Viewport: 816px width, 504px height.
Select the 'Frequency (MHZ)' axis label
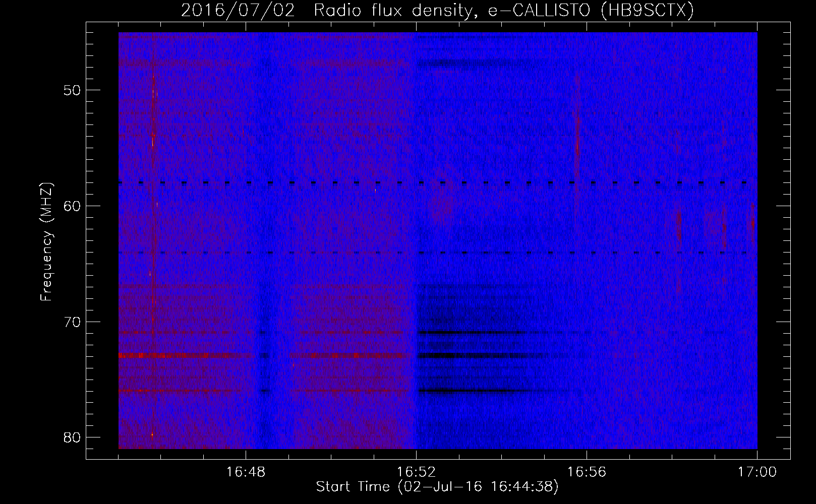pyautogui.click(x=46, y=242)
